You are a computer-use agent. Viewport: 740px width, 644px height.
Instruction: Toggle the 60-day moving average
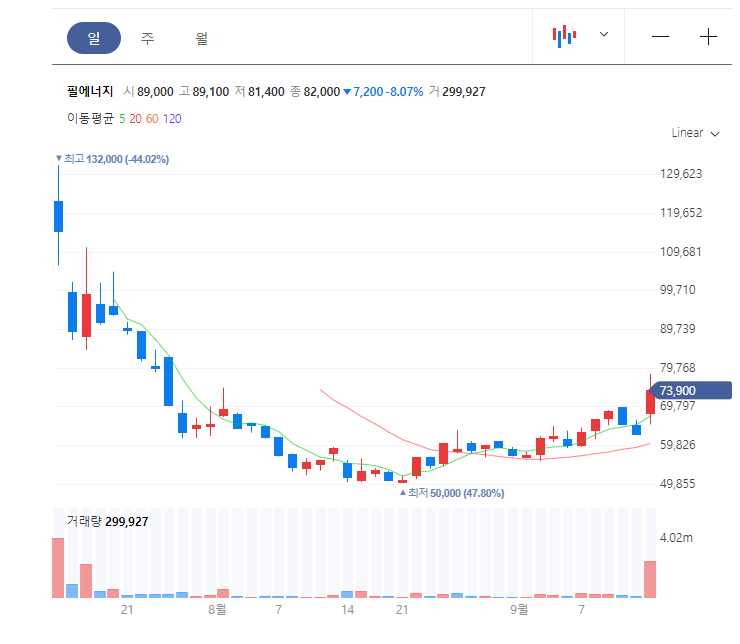[x=152, y=118]
